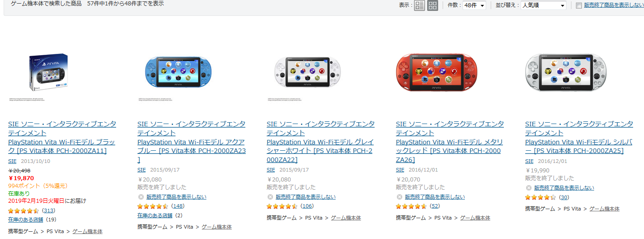644x239 pixels.
Task: Open PlayStation Vita シルバー product link
Action: click(x=578, y=146)
